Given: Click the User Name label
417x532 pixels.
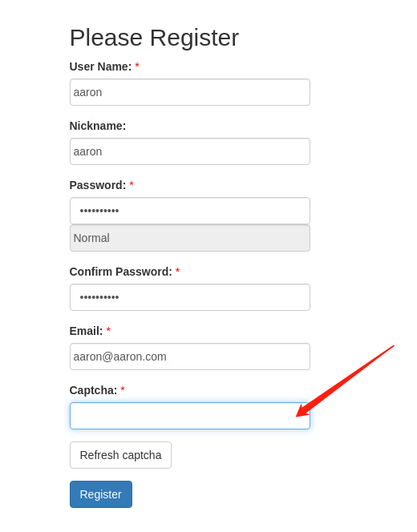Looking at the screenshot, I should (x=100, y=66).
